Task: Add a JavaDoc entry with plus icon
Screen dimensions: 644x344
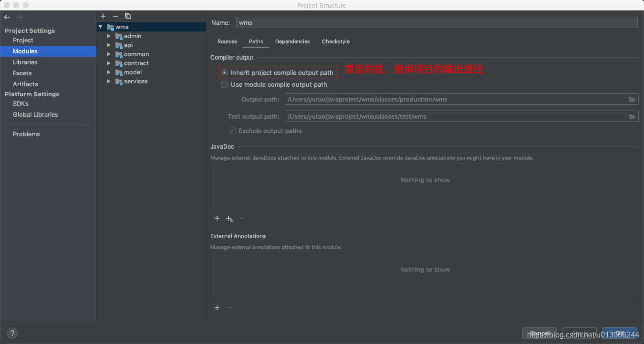Action: tap(217, 218)
